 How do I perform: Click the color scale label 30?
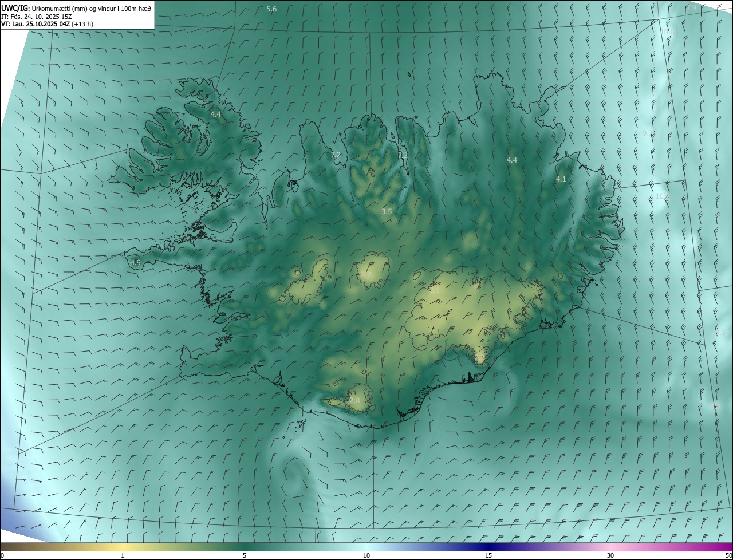610,556
